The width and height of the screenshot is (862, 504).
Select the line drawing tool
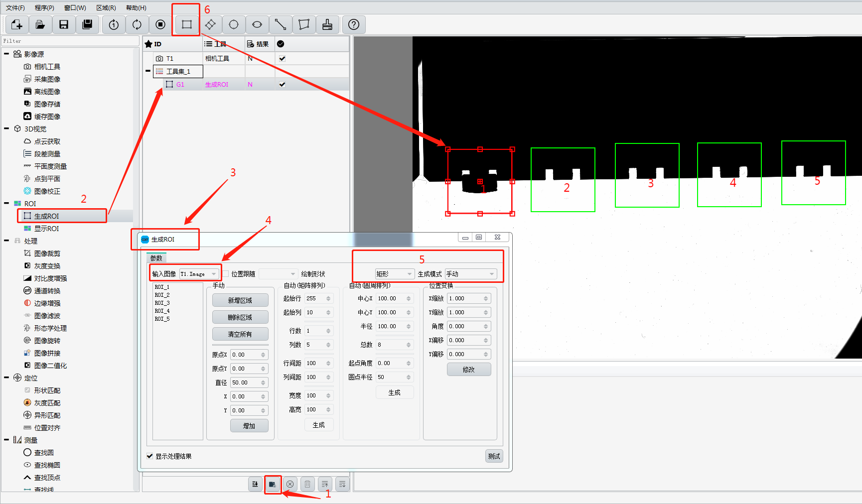(281, 24)
